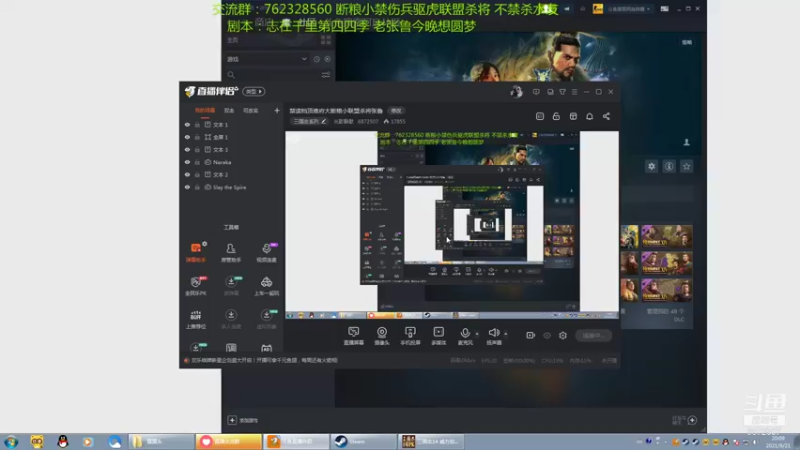
Task: Open the 上车一起玩 play-together tool
Action: [266, 286]
